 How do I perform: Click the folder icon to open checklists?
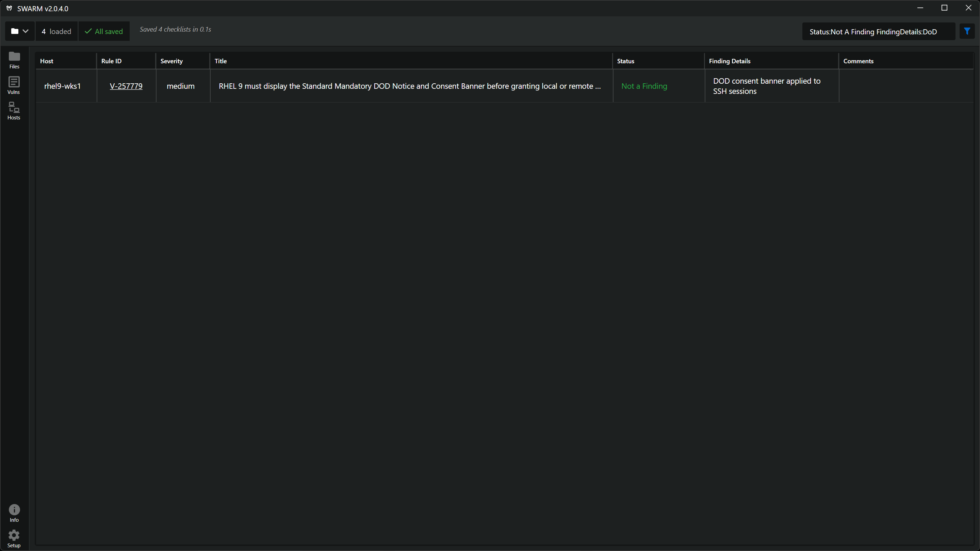(x=14, y=31)
